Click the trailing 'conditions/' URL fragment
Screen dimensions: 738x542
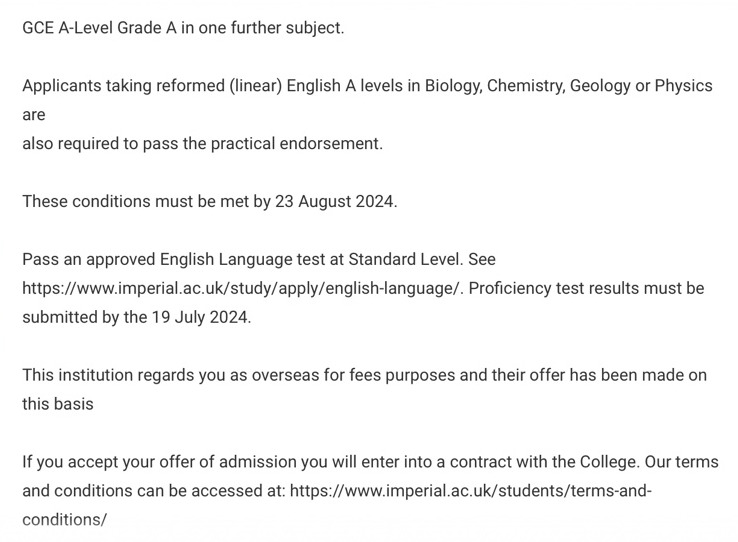64,520
